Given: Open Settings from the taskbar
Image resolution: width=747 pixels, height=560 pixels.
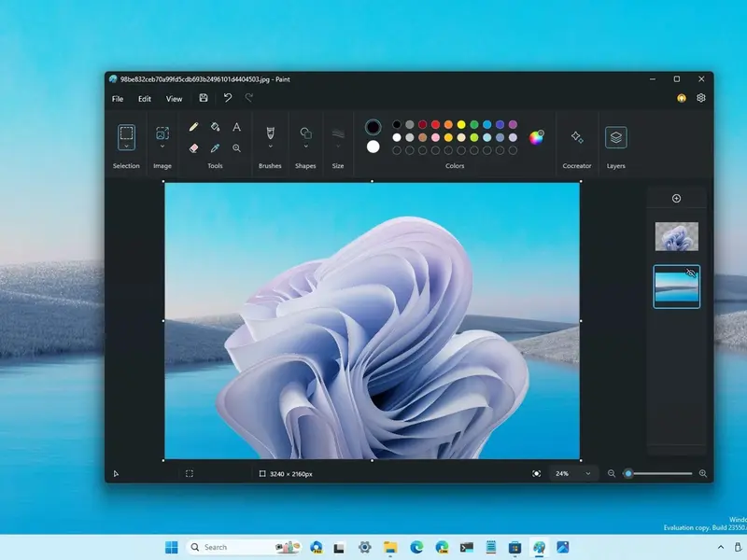Looking at the screenshot, I should click(x=365, y=547).
